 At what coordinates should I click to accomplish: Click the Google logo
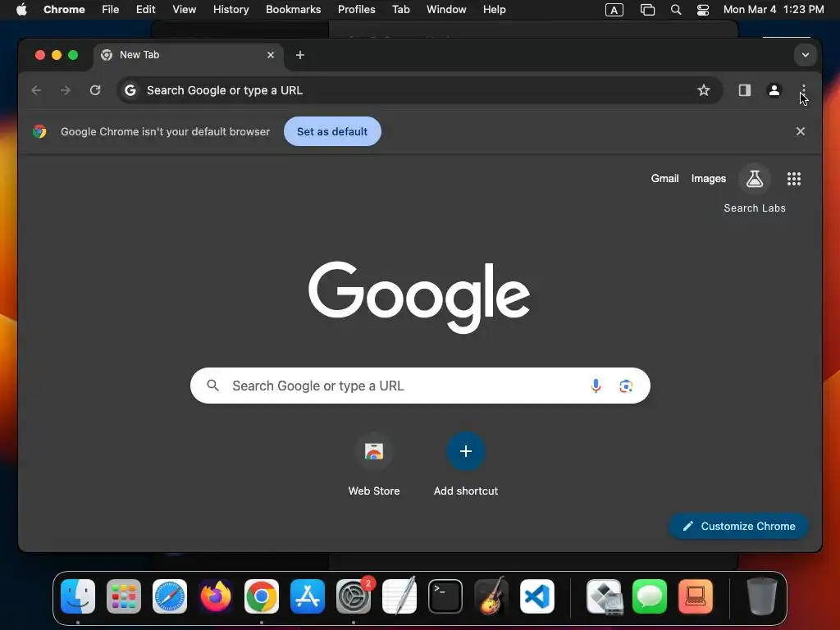tap(419, 296)
